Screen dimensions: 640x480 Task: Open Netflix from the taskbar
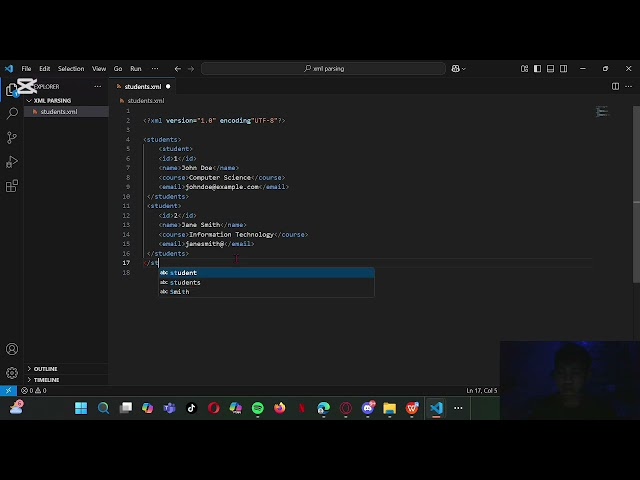[302, 408]
